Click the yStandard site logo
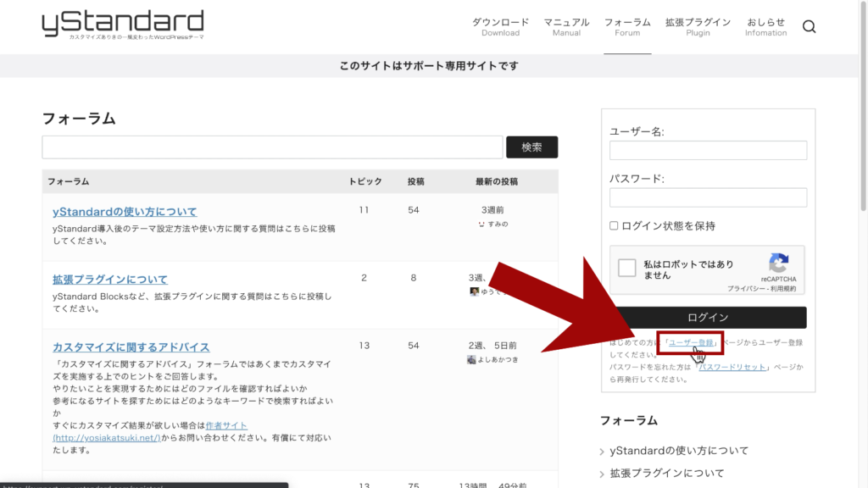The height and width of the screenshot is (488, 868). point(123,25)
